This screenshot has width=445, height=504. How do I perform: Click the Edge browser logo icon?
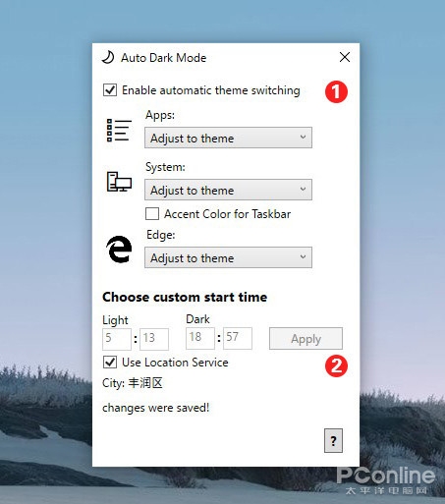[x=119, y=250]
